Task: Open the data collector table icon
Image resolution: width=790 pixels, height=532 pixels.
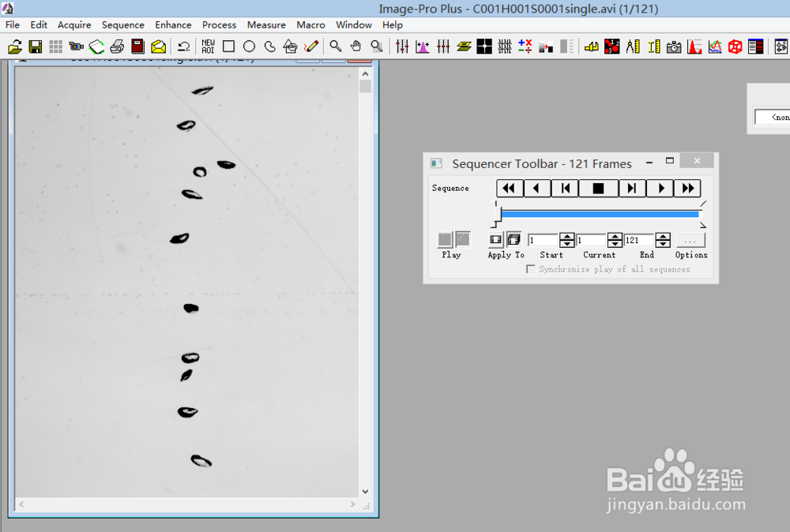Action: point(756,47)
